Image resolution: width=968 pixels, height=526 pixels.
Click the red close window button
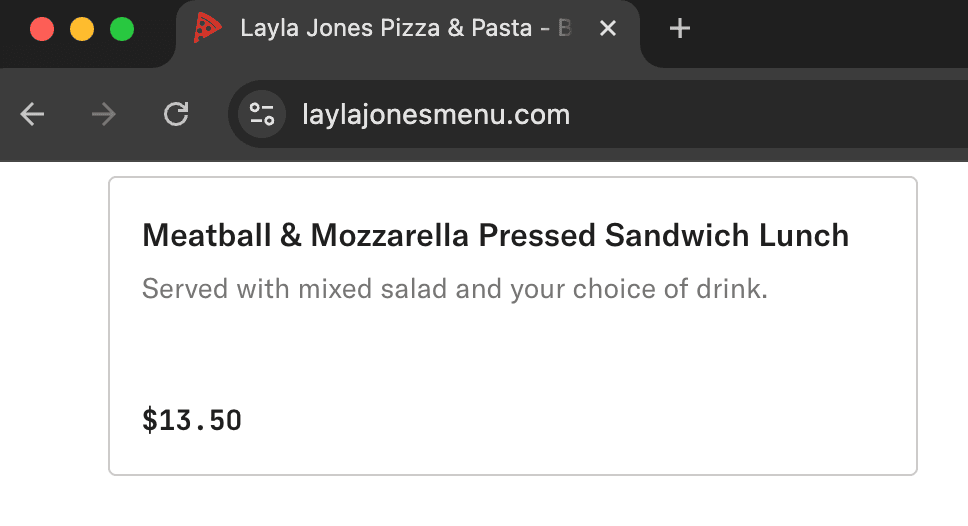pos(42,28)
